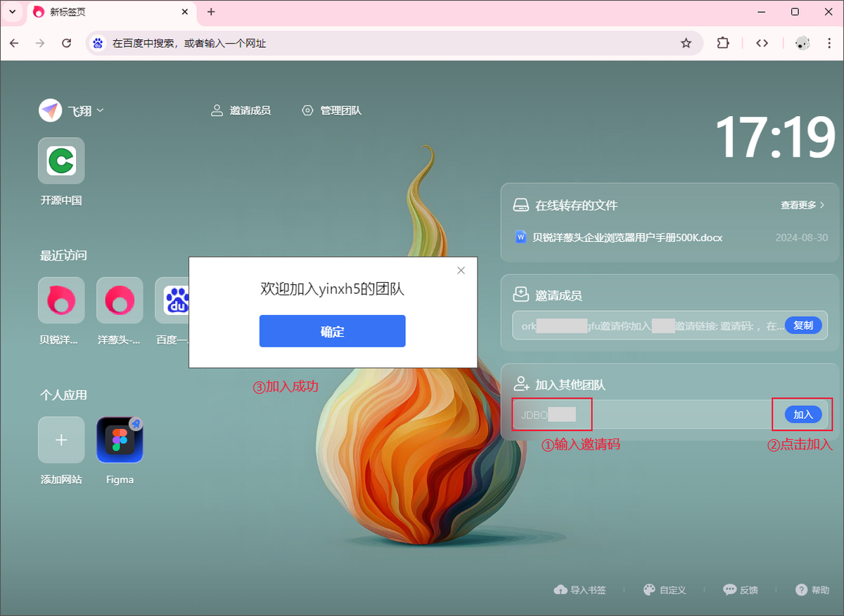
Task: Close the welcome dialog with X
Action: (x=461, y=270)
